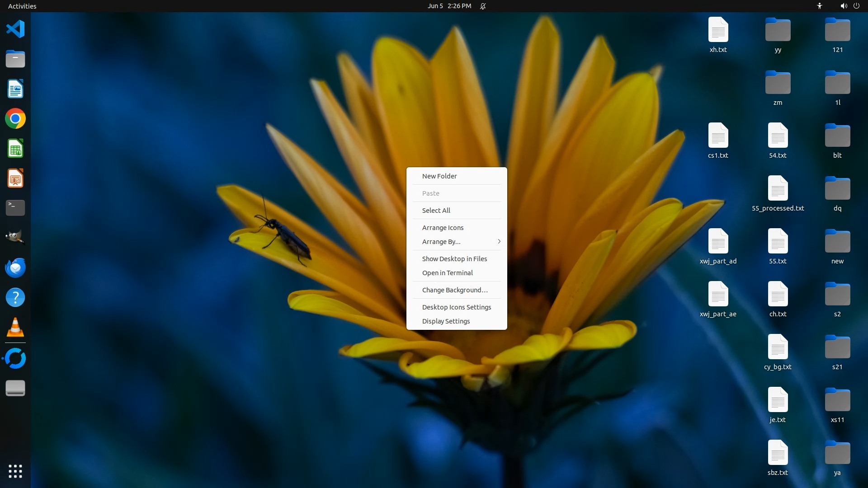Click the Activities button
This screenshot has height=488, width=868.
tap(22, 6)
